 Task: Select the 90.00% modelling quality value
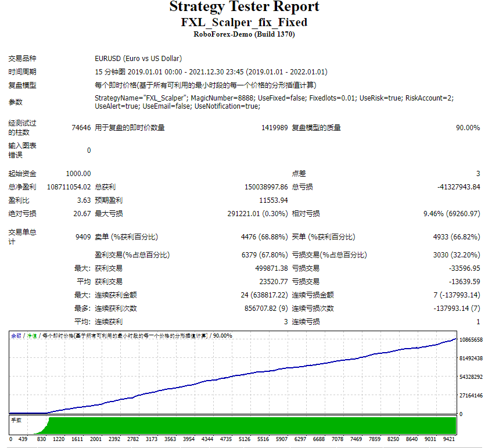(x=468, y=128)
